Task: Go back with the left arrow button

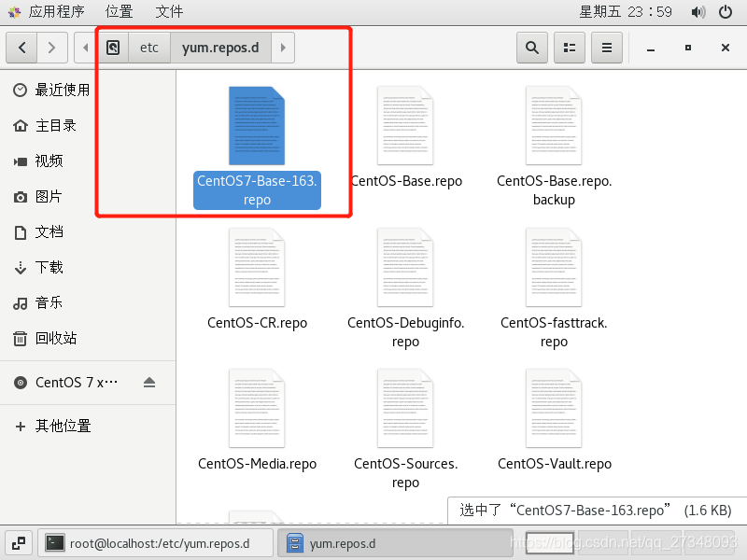Action: tap(21, 48)
